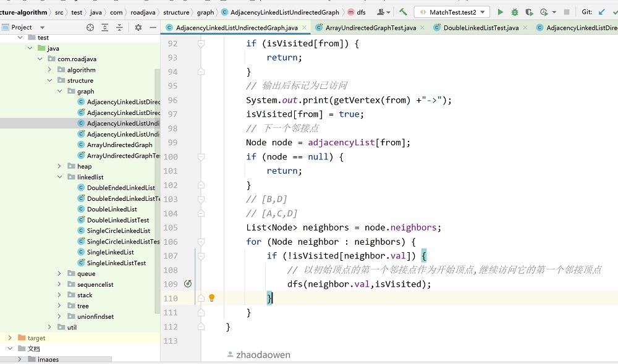The width and height of the screenshot is (618, 364).
Task: Click the adjacencyList field on line 99
Action: tap(341, 142)
